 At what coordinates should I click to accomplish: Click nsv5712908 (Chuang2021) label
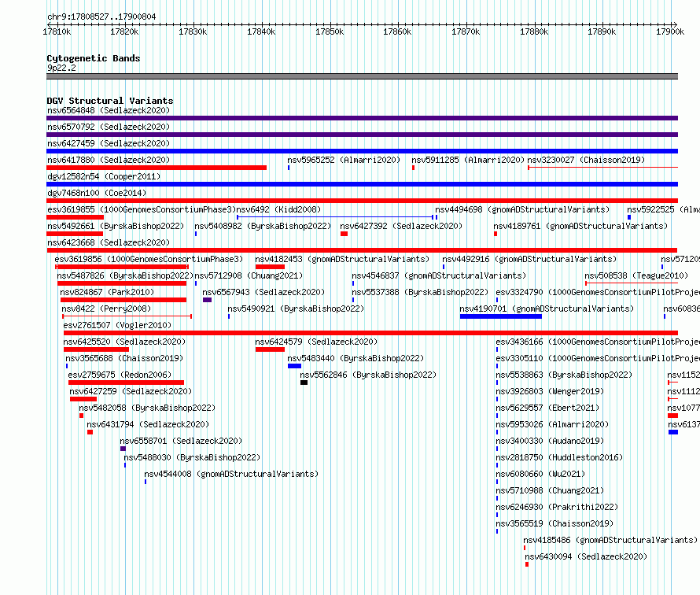249,275
